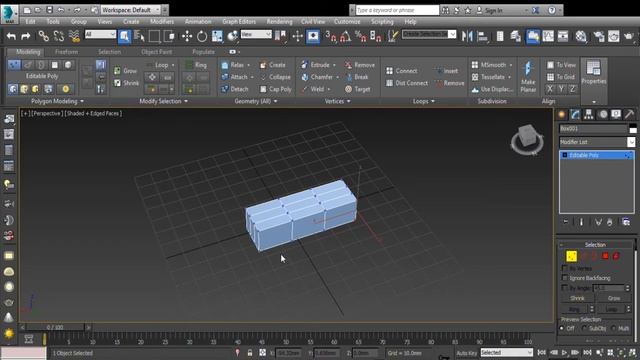Toggle the Ignore Backfacing checkbox

click(x=565, y=278)
